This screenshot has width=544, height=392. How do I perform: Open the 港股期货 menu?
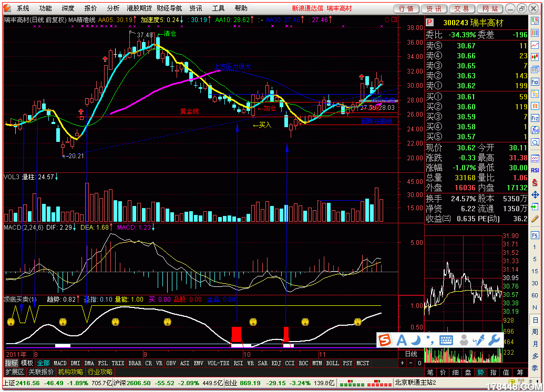click(139, 8)
